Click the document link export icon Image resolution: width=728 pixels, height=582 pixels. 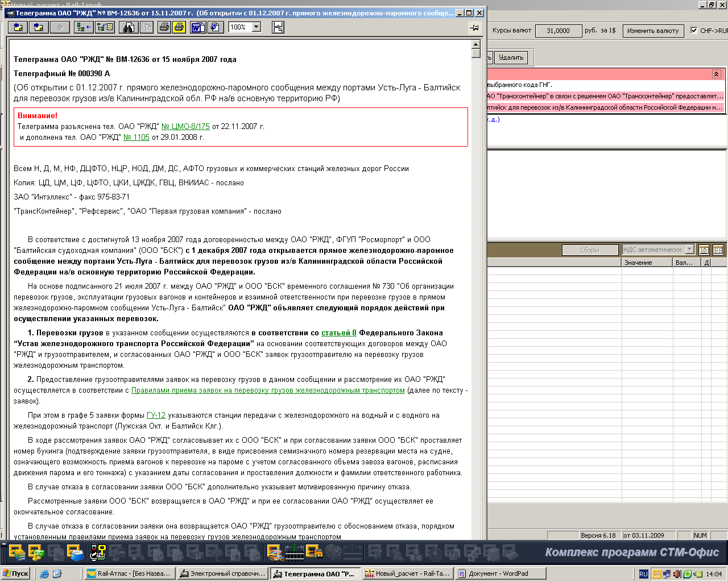click(216, 27)
